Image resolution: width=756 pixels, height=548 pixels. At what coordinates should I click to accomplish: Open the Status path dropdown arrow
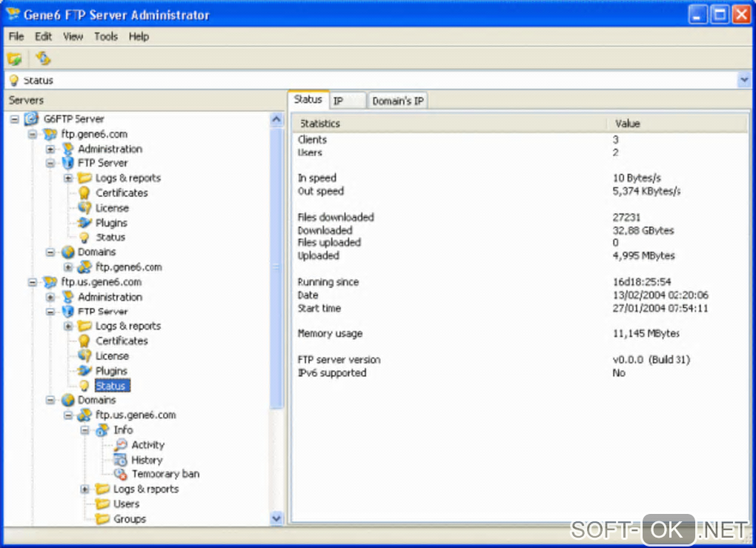point(744,79)
